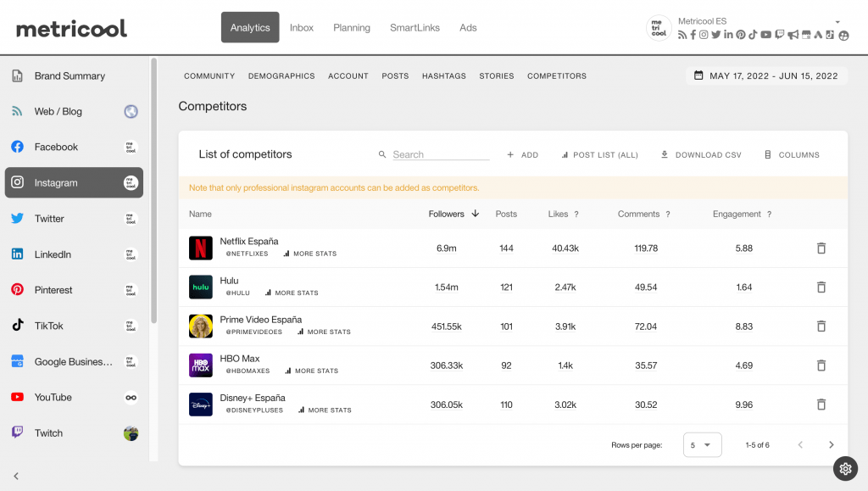Remove Disney+ España using trash icon
Viewport: 868px width, 491px height.
821,405
